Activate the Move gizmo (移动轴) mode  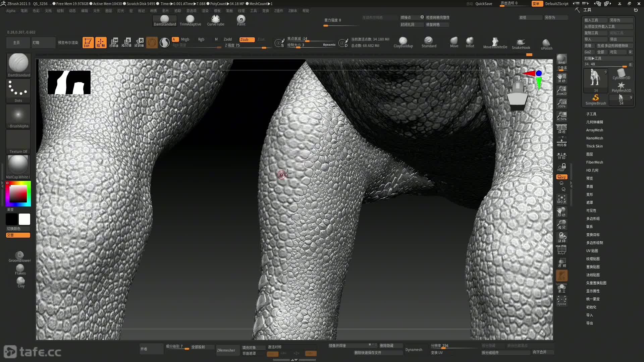coord(114,42)
